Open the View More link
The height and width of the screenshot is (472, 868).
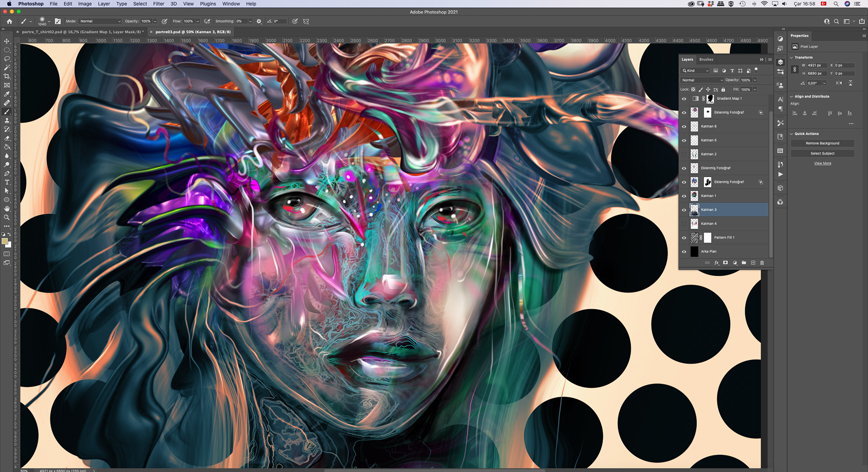(822, 163)
